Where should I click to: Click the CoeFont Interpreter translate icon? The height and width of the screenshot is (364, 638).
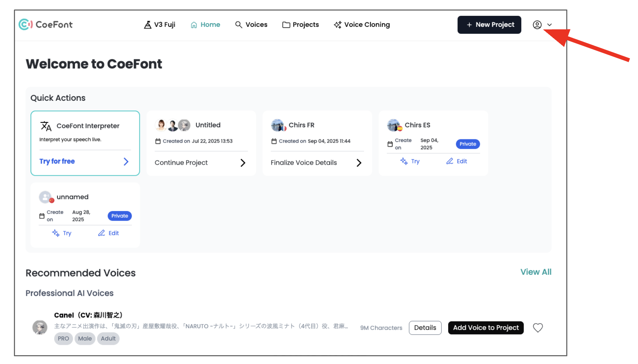[46, 126]
